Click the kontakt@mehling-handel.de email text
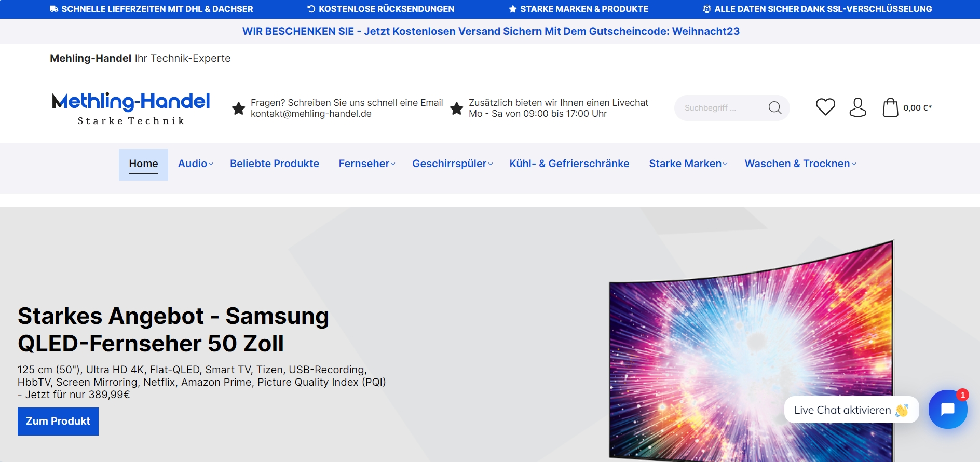Viewport: 980px width, 462px height. [311, 114]
